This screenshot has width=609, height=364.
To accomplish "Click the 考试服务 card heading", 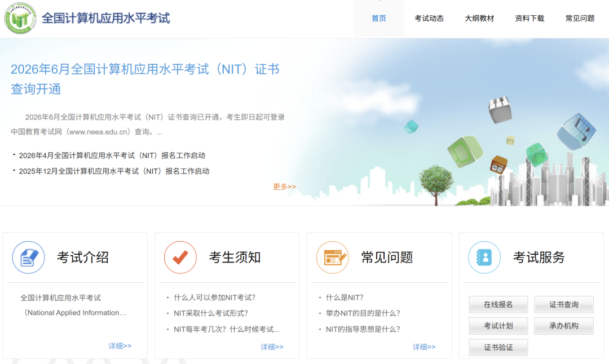I will click(x=539, y=258).
